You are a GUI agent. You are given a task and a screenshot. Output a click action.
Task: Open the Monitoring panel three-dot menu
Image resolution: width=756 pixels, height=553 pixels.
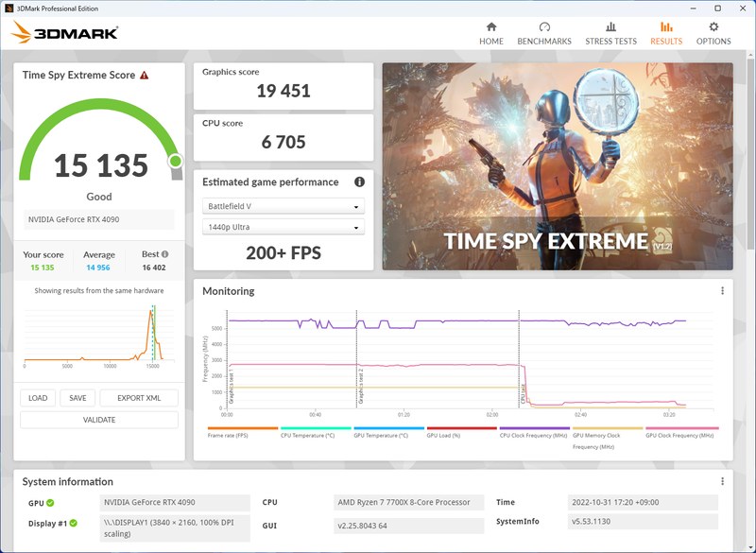click(x=723, y=291)
